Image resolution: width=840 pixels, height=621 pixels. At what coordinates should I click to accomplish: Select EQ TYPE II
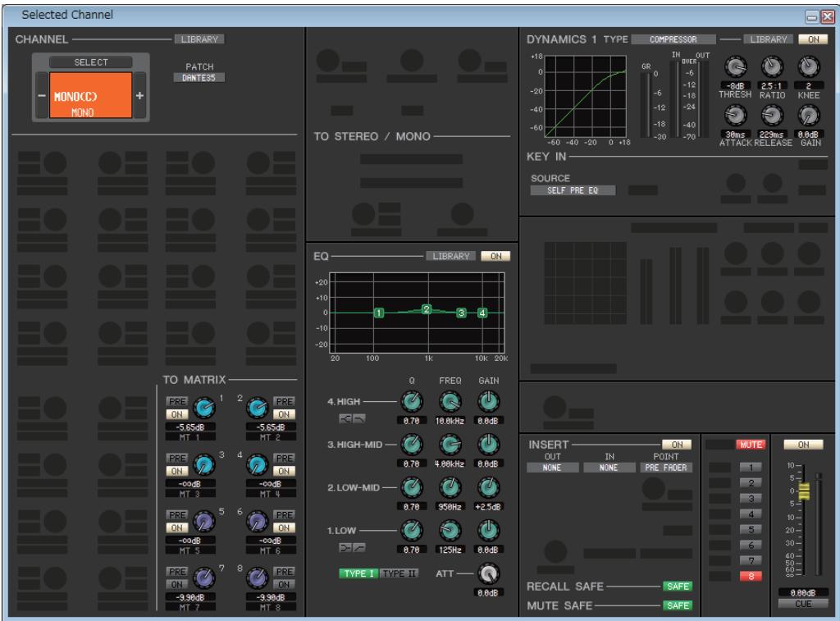point(399,573)
